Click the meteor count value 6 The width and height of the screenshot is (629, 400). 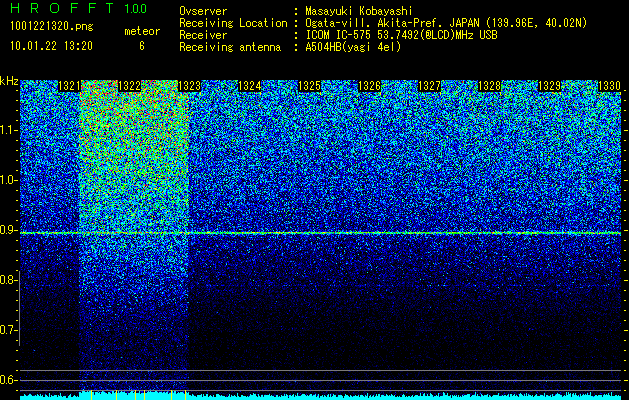click(x=142, y=46)
